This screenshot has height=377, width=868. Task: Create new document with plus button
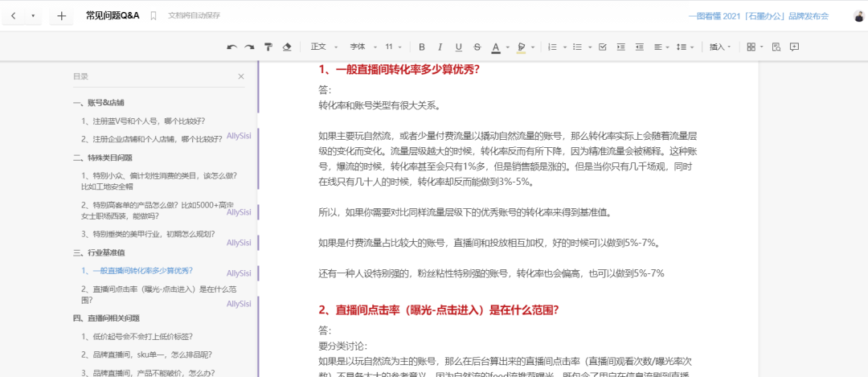tap(61, 16)
